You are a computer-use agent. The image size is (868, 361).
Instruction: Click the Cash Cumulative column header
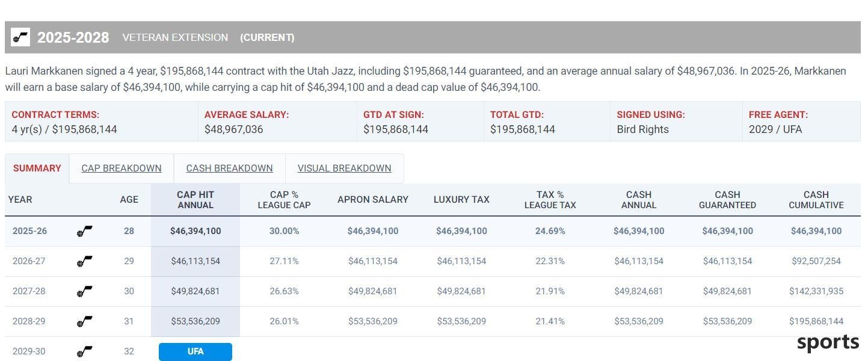click(816, 200)
